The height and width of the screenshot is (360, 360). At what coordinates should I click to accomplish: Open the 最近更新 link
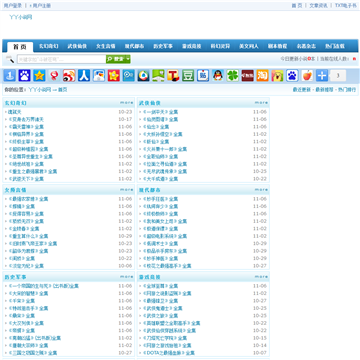pos(302,90)
